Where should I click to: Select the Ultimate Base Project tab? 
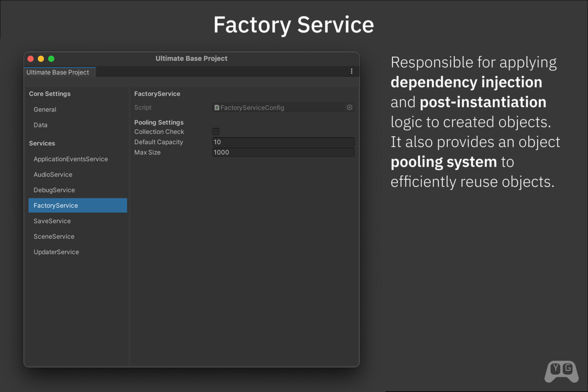(58, 72)
